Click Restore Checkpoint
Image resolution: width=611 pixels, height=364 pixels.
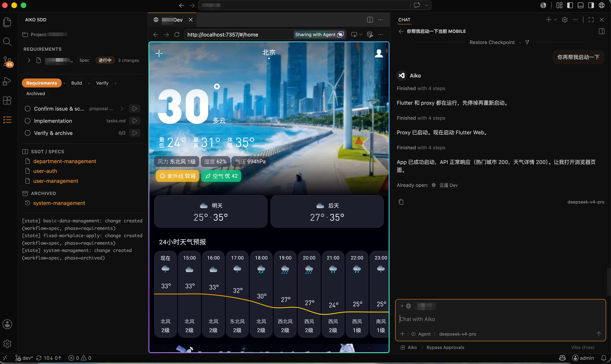click(492, 42)
